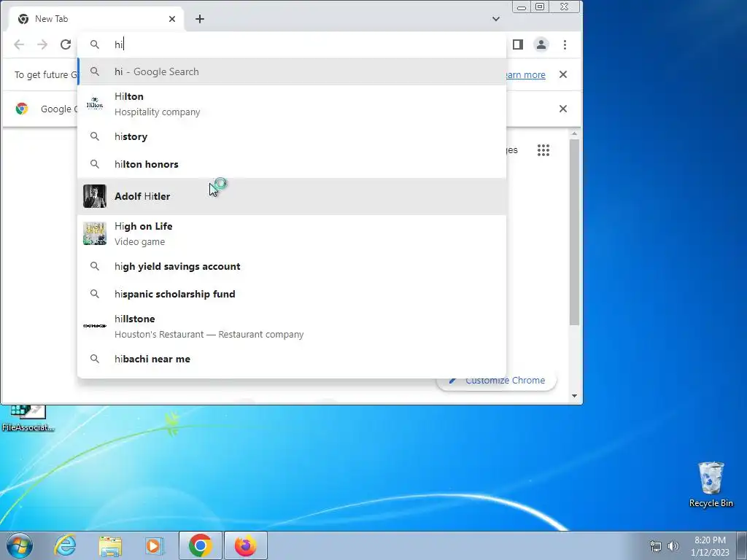
Task: Select the Recycle Bin desktop icon
Action: pos(711,485)
